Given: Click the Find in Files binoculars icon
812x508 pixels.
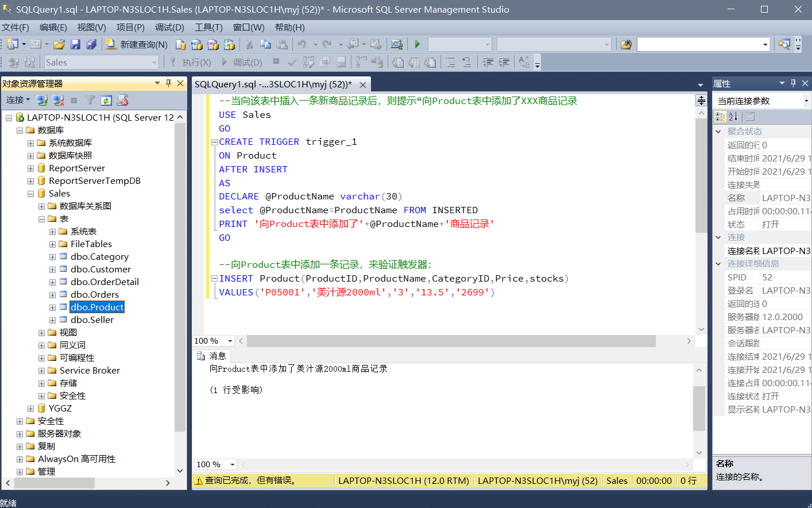Looking at the screenshot, I should point(627,44).
